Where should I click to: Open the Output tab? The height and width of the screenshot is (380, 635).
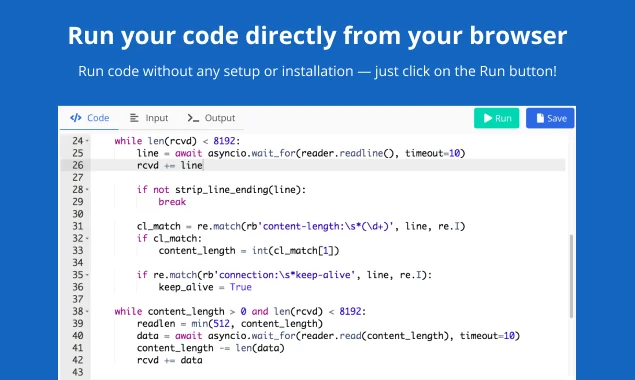pos(211,118)
